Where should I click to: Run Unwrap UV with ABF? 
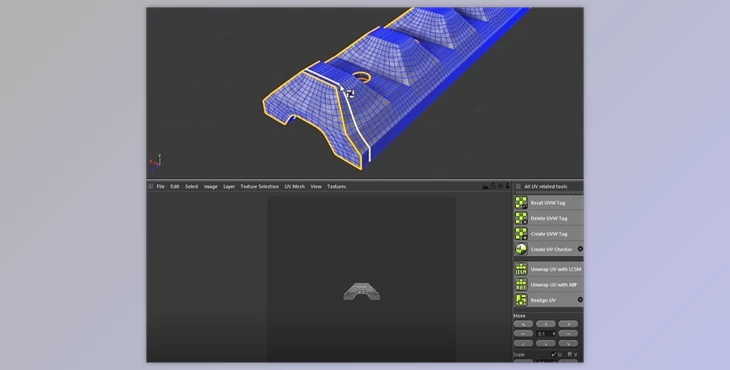(x=548, y=284)
